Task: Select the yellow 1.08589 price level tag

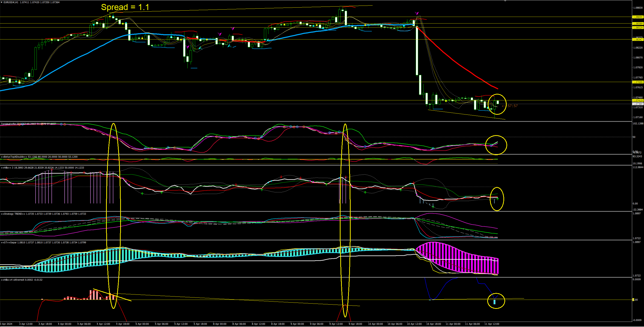Action: [x=637, y=24]
